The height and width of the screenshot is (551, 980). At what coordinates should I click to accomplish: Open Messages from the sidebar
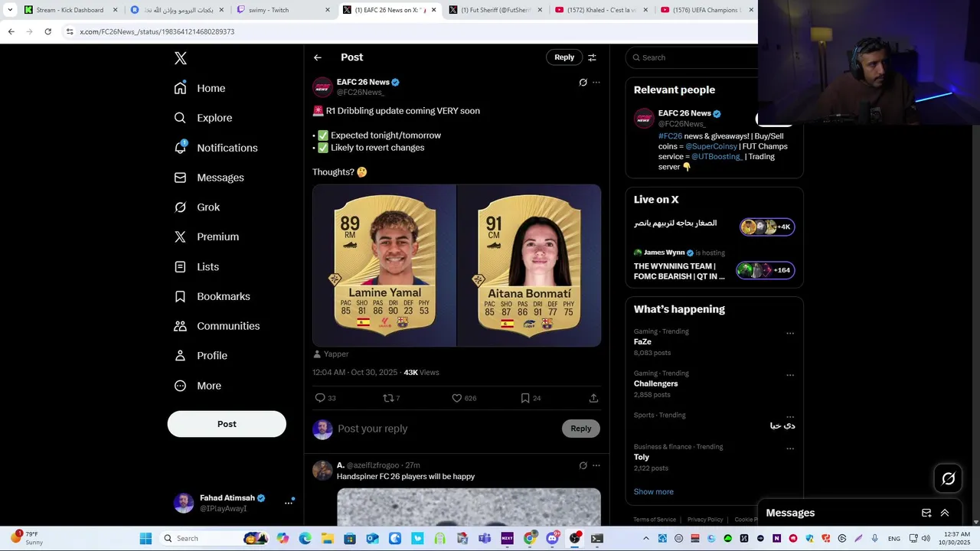[x=209, y=178]
